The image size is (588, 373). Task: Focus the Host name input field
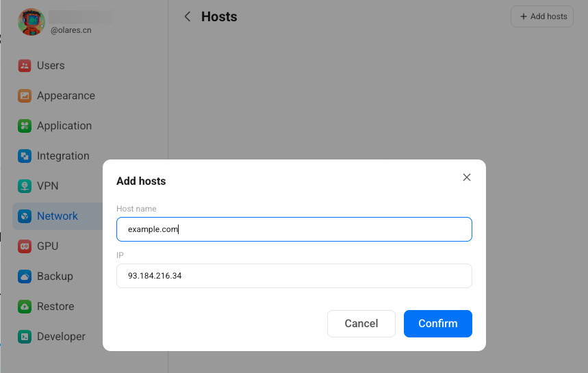tap(294, 229)
